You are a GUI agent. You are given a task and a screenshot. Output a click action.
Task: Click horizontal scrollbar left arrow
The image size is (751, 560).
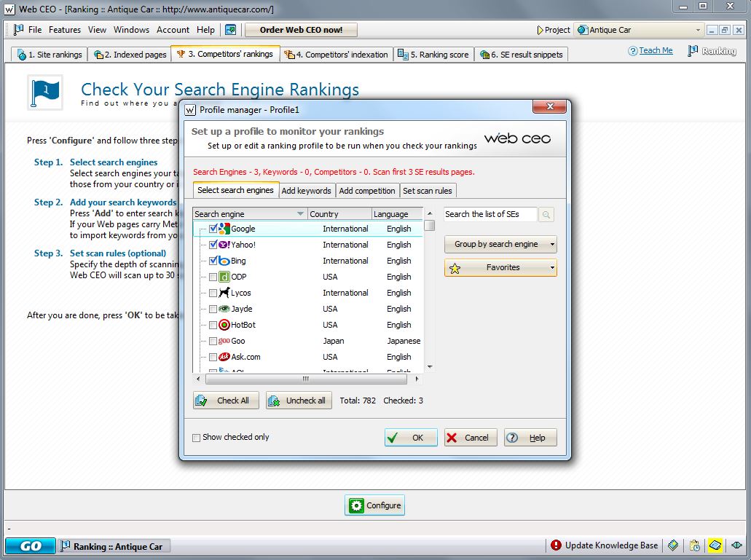198,379
